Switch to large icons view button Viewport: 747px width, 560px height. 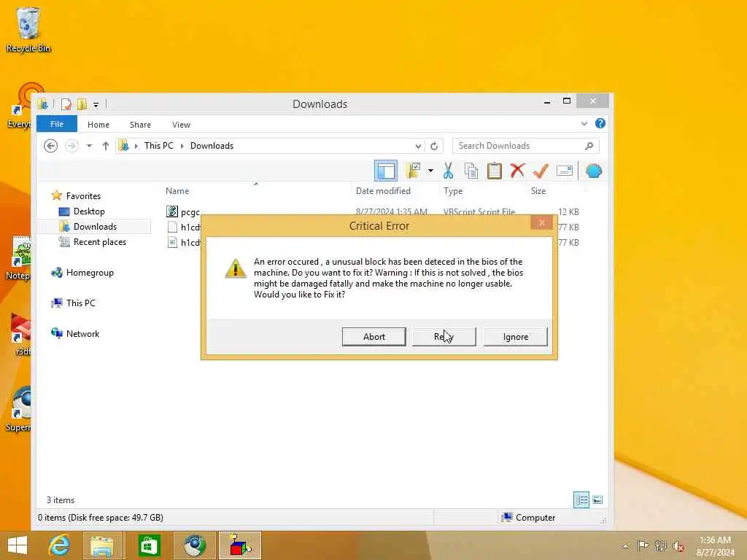pyautogui.click(x=597, y=500)
